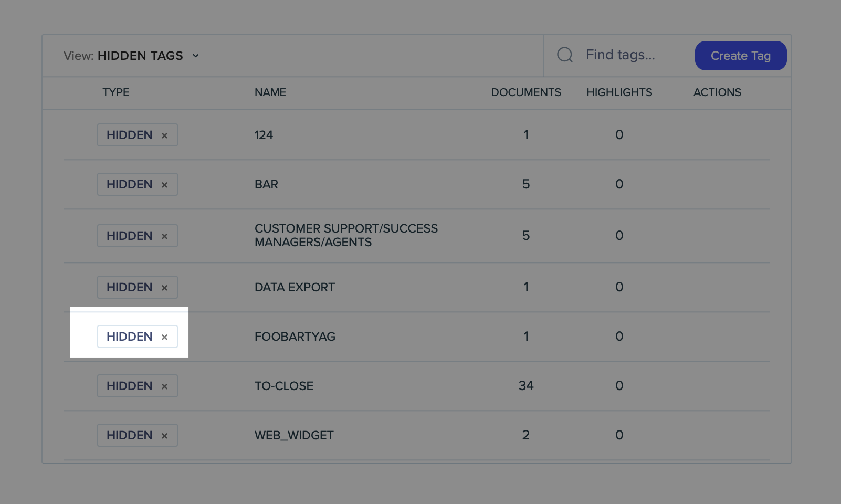Screen dimensions: 841x504
Task: Remove the HIDDEN type from WEB_WIDGET
Action: [x=164, y=436]
